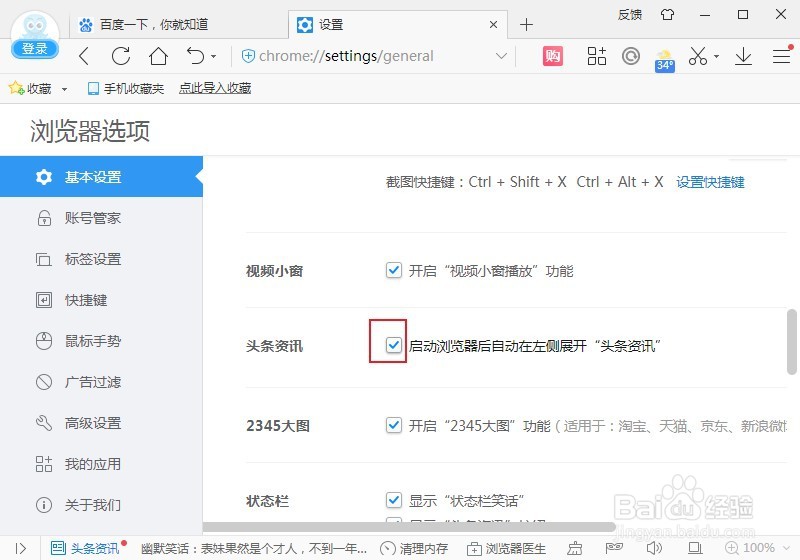Open 浏览器医生 in status bar
This screenshot has width=800, height=560.
tap(506, 549)
